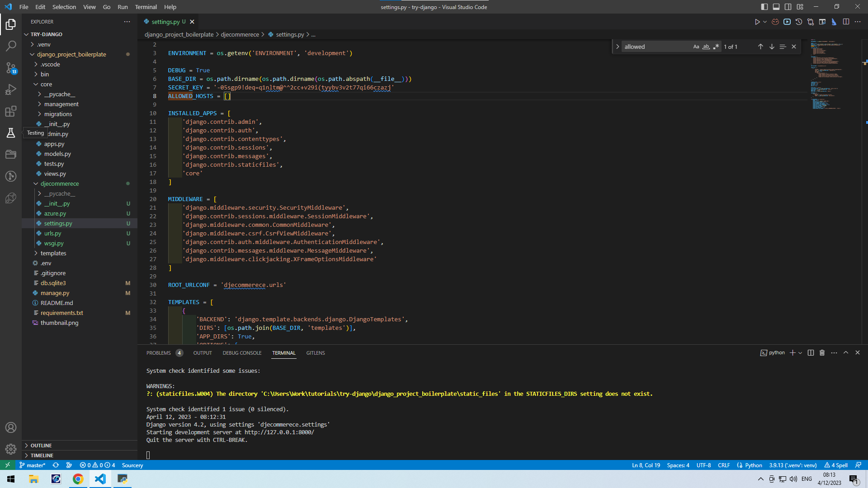This screenshot has height=488, width=868.
Task: Expand the templates folder
Action: point(53,253)
